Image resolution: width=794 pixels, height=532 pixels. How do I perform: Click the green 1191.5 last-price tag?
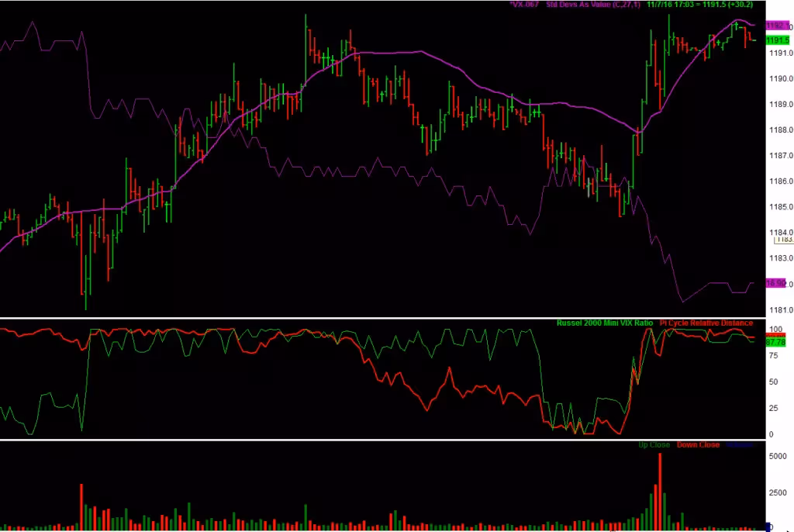coord(777,40)
